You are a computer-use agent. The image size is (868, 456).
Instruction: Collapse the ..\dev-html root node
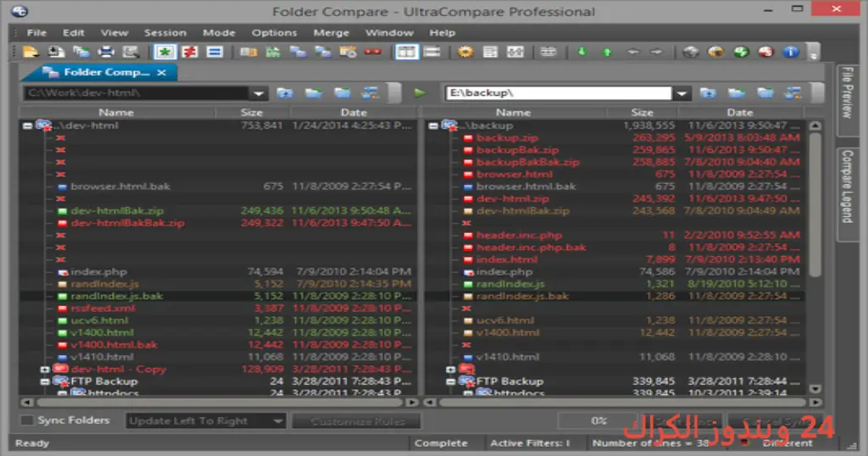tap(27, 125)
